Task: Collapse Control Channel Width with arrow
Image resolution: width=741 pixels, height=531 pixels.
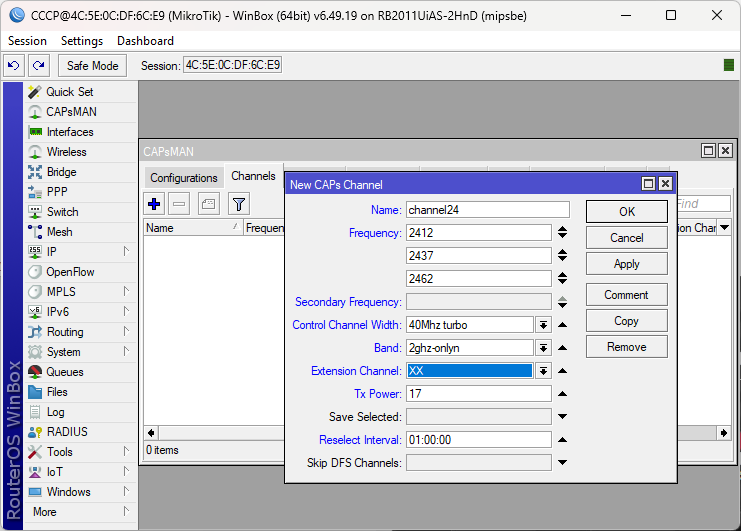Action: click(x=562, y=325)
